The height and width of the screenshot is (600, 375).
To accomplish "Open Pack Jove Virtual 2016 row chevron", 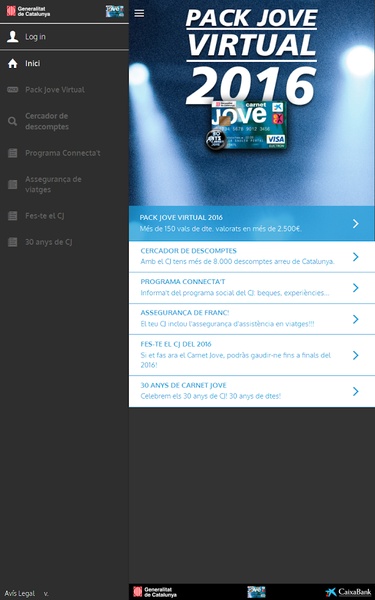I will [x=356, y=224].
